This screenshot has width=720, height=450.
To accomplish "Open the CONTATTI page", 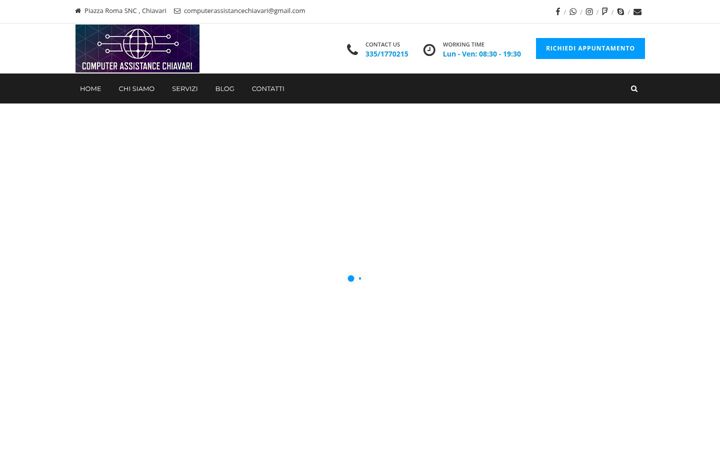I will (x=268, y=89).
